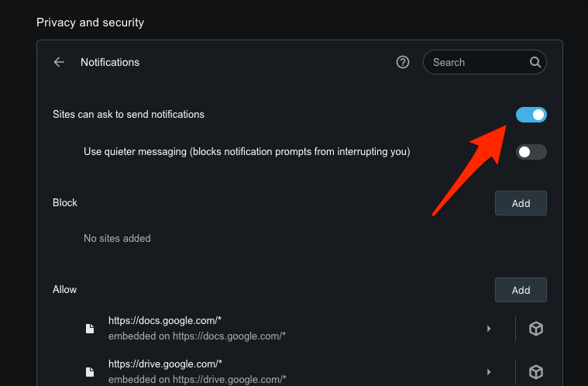Screen dimensions: 588x386
Task: Click the magnifier icon in the search box
Action: 535,62
